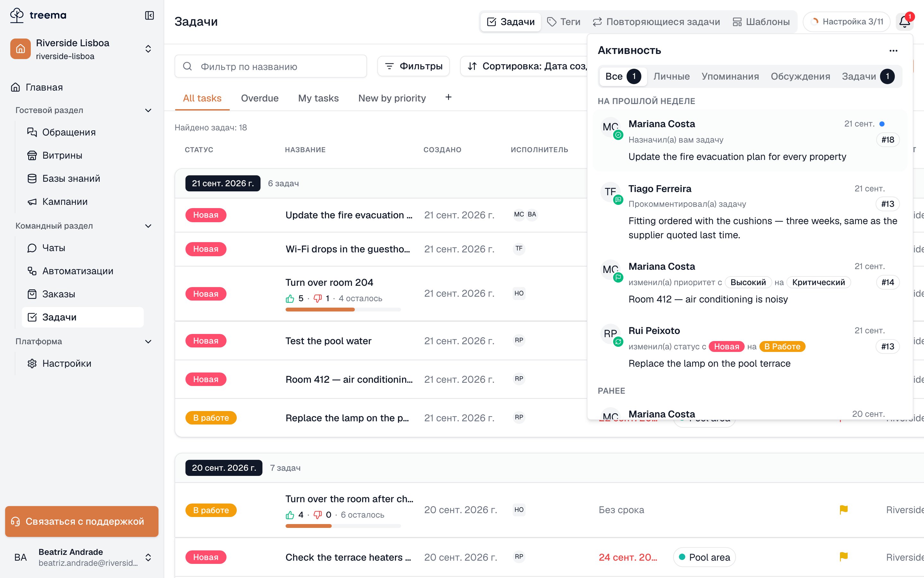Switch to Теги tab
Viewport: 924px width, 578px height.
tap(564, 22)
